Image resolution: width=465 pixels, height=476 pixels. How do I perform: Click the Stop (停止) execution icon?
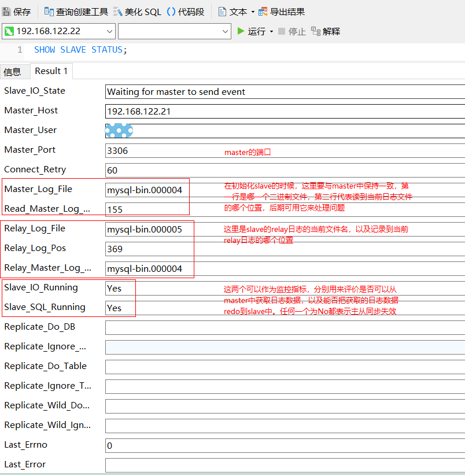click(282, 31)
